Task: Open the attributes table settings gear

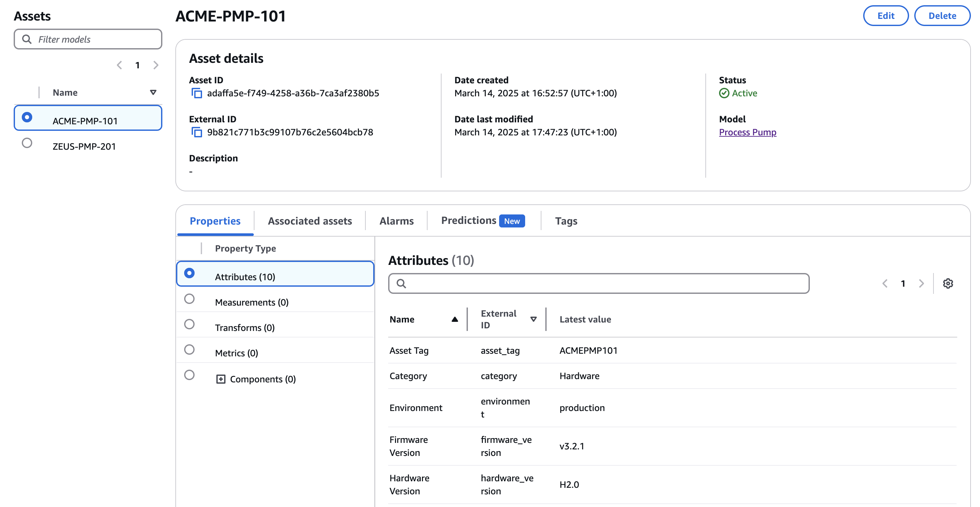Action: point(948,283)
